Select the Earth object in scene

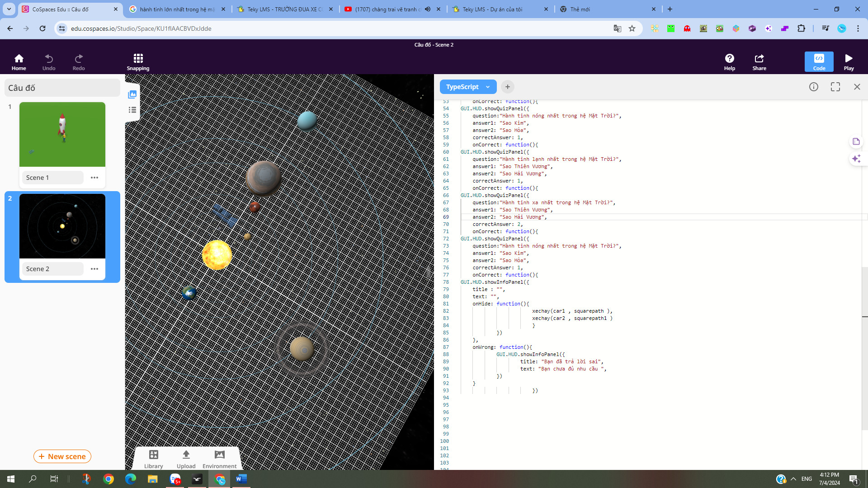[x=189, y=293]
